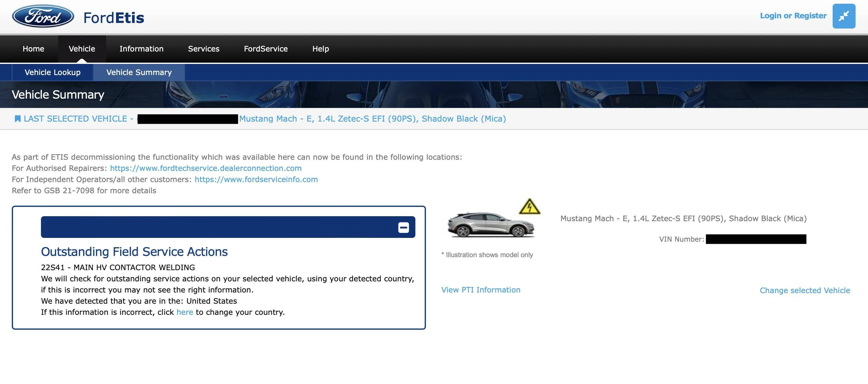Click the 22S41 Main HV Contactor Welding entry
868x384 pixels.
(118, 267)
